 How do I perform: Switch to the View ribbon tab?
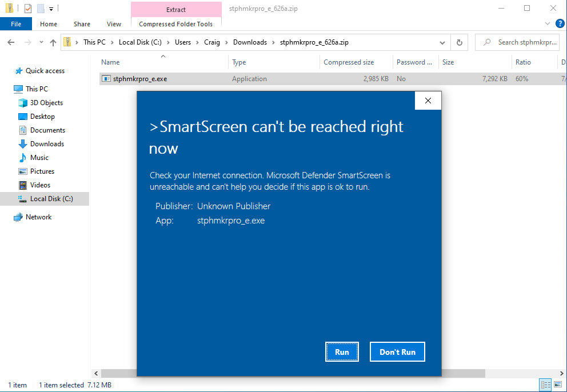click(x=114, y=24)
